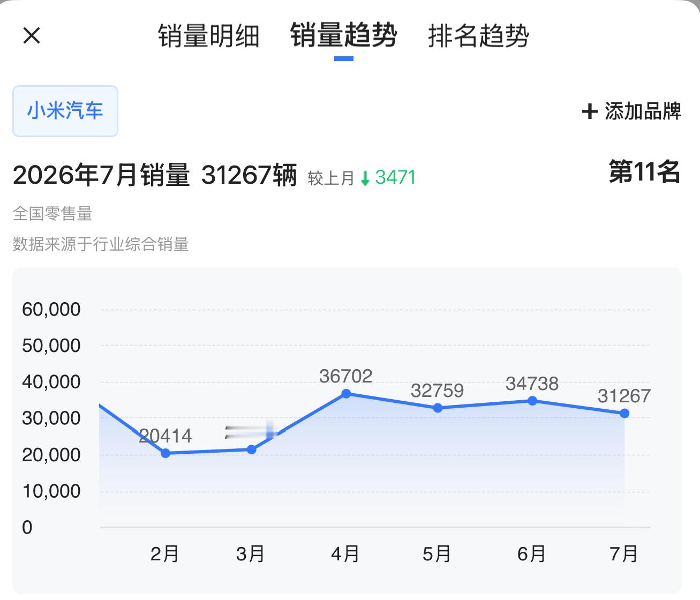Click the 50,000 y-axis label
The width and height of the screenshot is (700, 600).
tap(51, 346)
